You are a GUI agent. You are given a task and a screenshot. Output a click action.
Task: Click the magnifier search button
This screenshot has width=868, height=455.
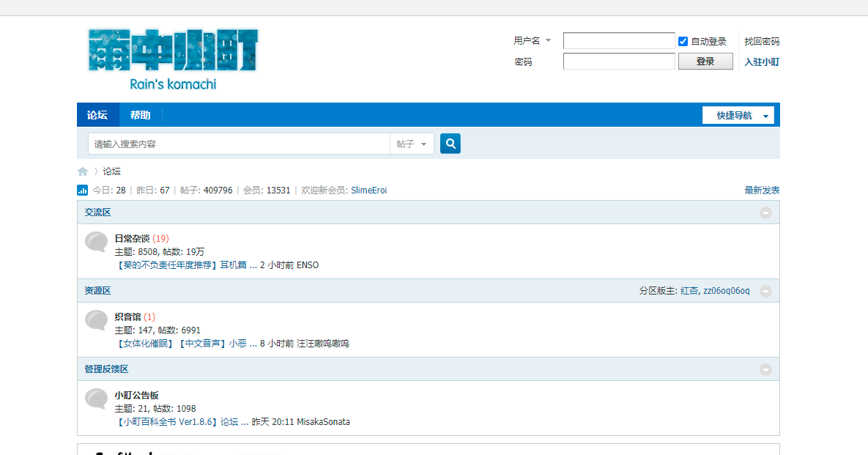[450, 144]
